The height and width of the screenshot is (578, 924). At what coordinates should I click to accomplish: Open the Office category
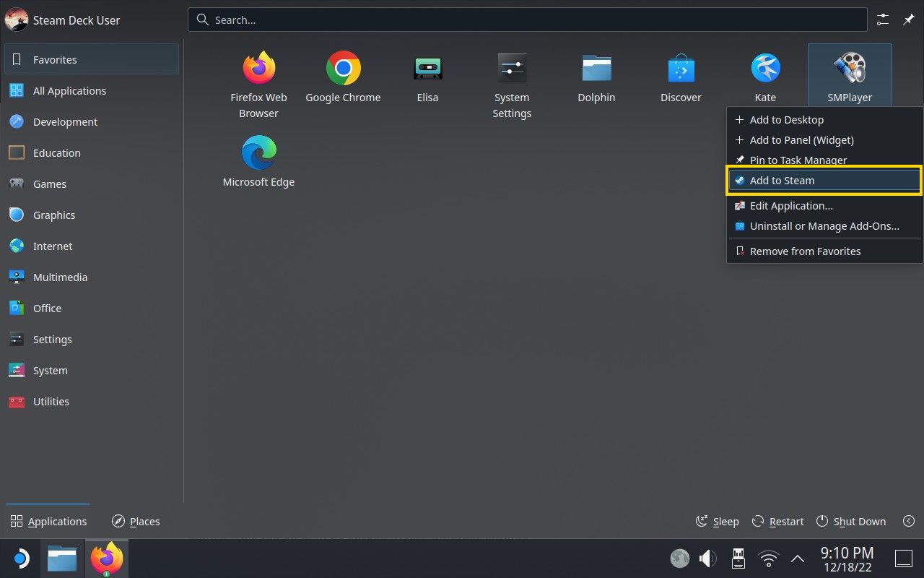92,308
